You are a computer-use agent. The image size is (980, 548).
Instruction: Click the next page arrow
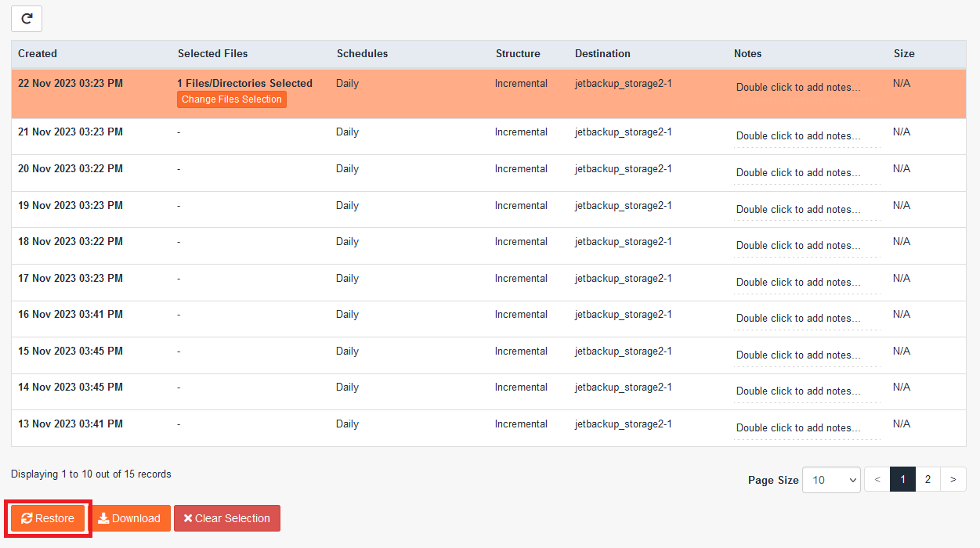953,480
